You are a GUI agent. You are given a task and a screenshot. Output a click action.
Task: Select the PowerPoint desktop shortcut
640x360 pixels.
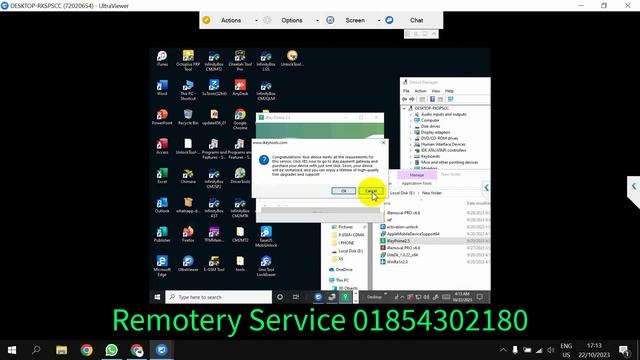point(162,117)
